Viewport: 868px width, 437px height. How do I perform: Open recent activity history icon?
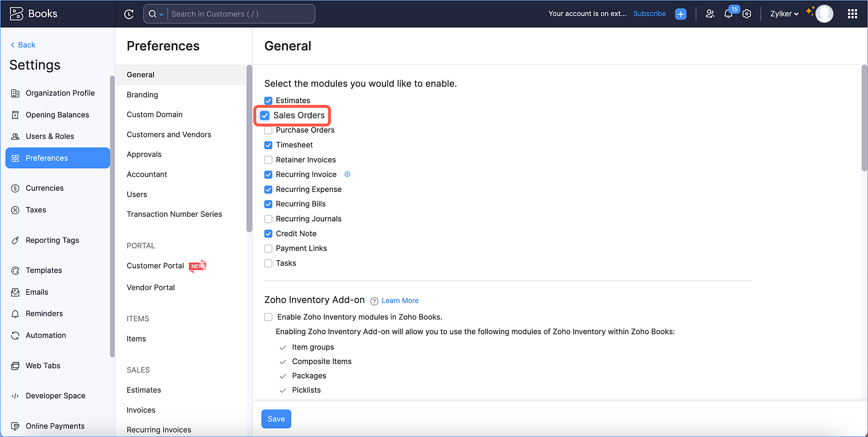coord(129,14)
